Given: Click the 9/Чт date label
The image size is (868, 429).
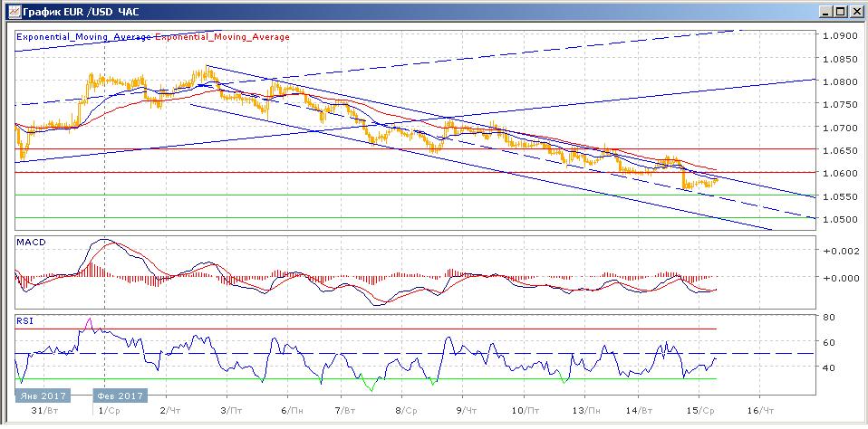Looking at the screenshot, I should [466, 411].
